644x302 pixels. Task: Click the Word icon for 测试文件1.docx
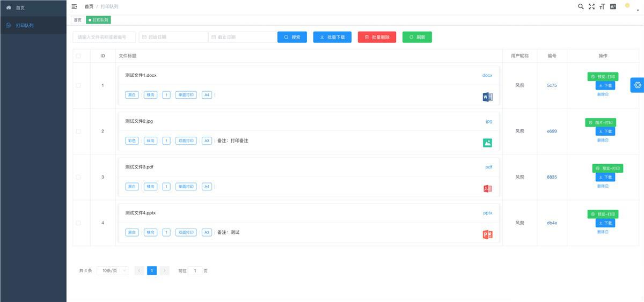[487, 97]
